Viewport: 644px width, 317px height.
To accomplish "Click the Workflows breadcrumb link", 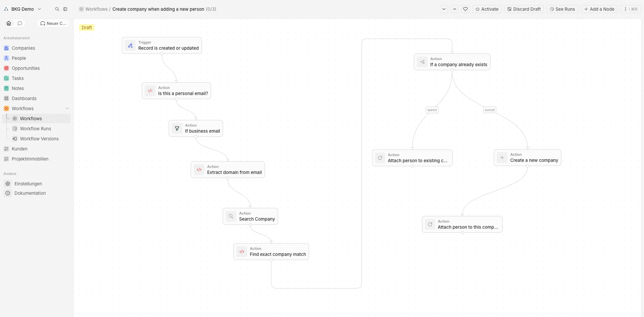I will [x=96, y=9].
